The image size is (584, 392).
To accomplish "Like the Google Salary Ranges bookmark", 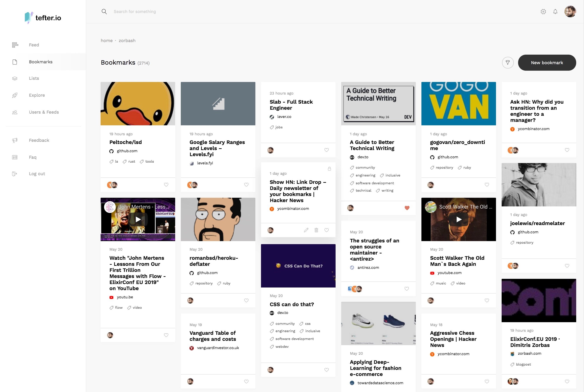I will [x=246, y=185].
